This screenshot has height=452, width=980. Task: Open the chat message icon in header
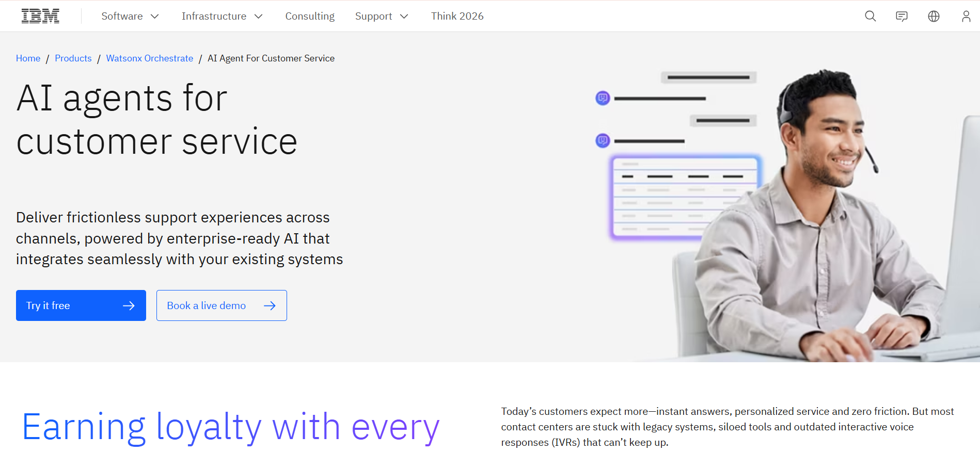[x=902, y=16]
